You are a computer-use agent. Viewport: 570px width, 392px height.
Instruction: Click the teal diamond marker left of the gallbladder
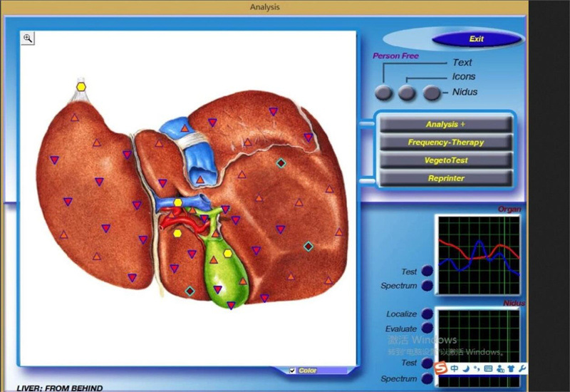pos(190,291)
